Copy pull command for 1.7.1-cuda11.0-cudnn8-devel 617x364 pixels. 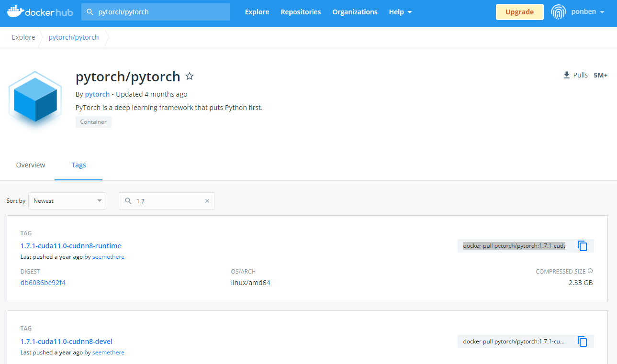583,342
